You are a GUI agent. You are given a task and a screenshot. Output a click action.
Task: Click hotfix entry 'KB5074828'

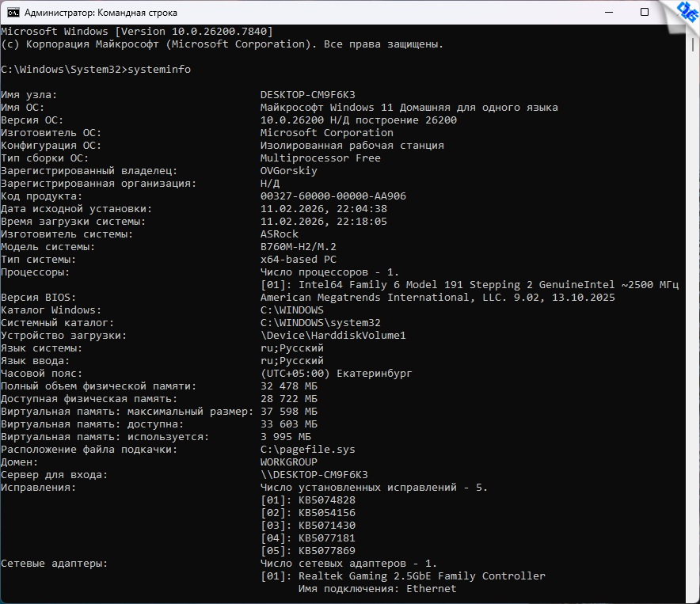click(327, 500)
